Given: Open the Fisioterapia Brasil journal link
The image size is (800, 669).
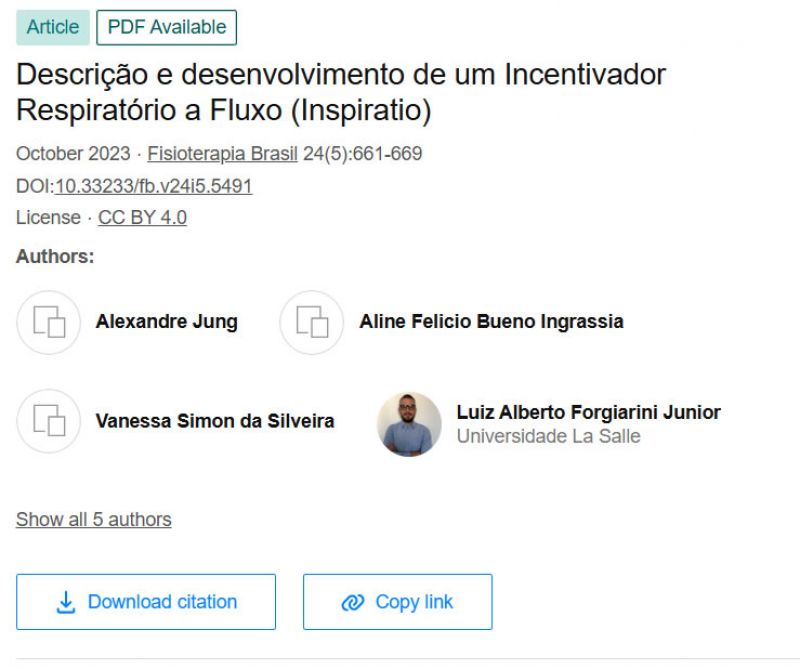Looking at the screenshot, I should click(223, 154).
